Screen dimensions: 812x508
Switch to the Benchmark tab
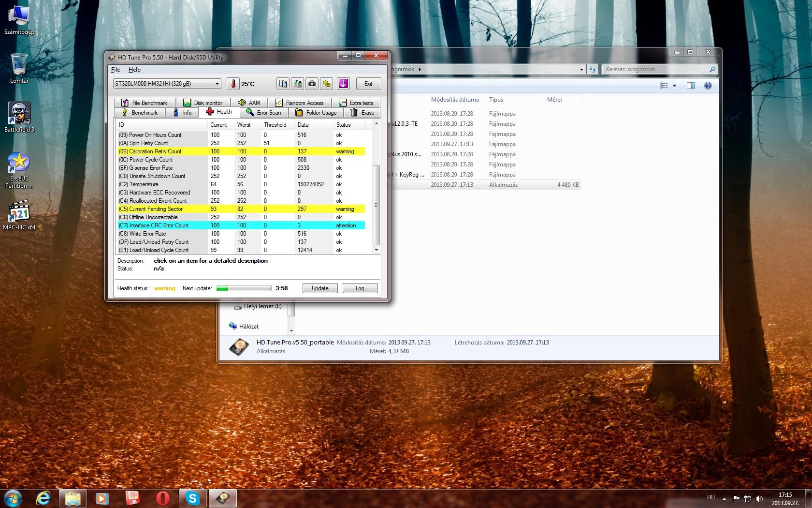click(x=140, y=113)
